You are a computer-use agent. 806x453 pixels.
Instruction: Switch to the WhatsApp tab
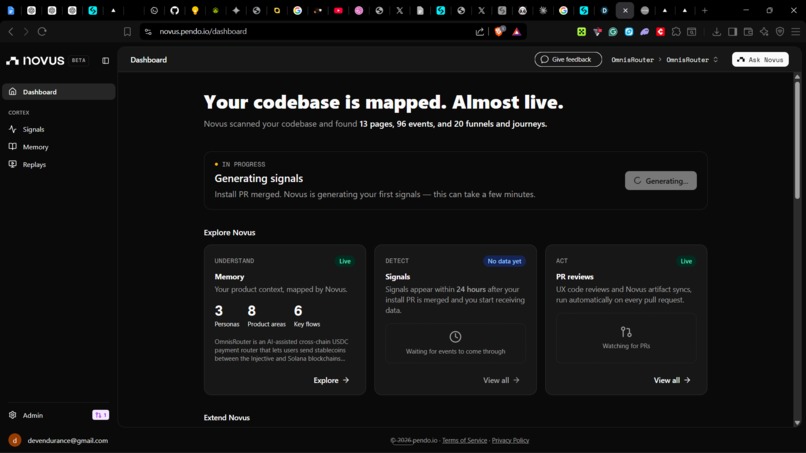pos(154,10)
